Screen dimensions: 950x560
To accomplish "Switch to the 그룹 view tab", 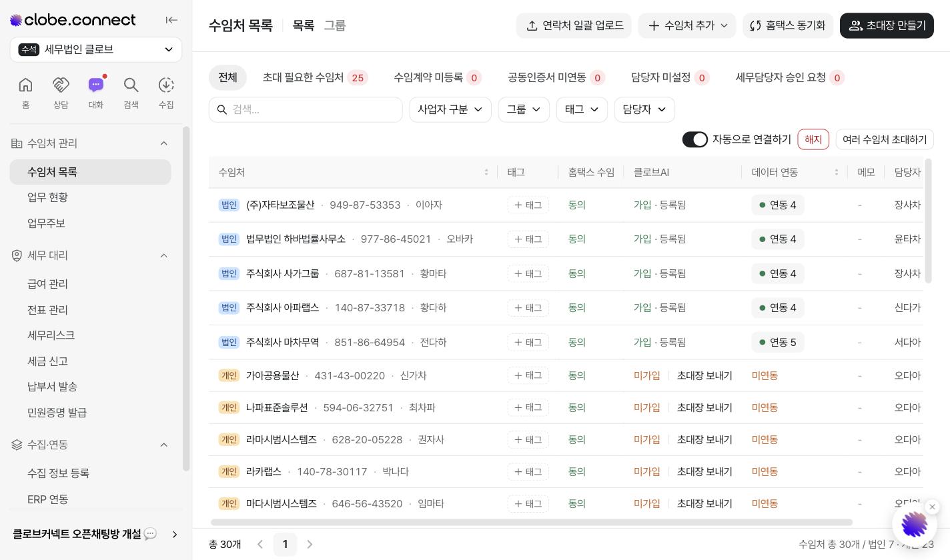I will pos(335,25).
